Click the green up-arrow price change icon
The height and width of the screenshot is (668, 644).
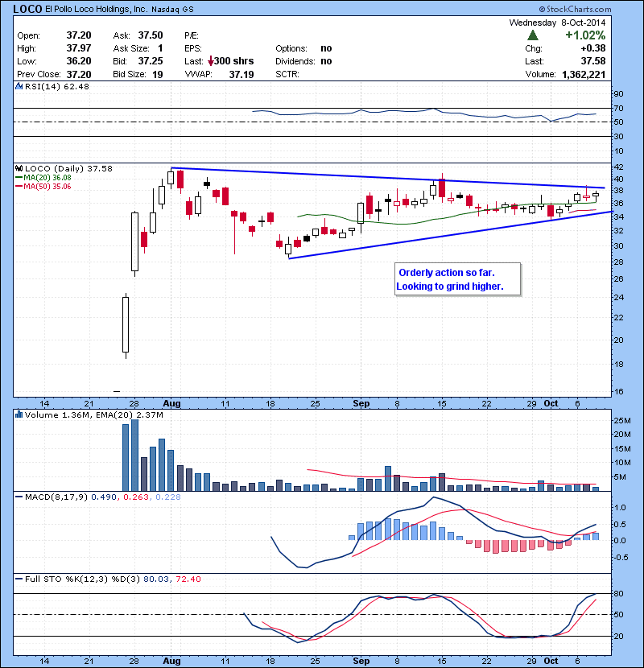pos(533,35)
